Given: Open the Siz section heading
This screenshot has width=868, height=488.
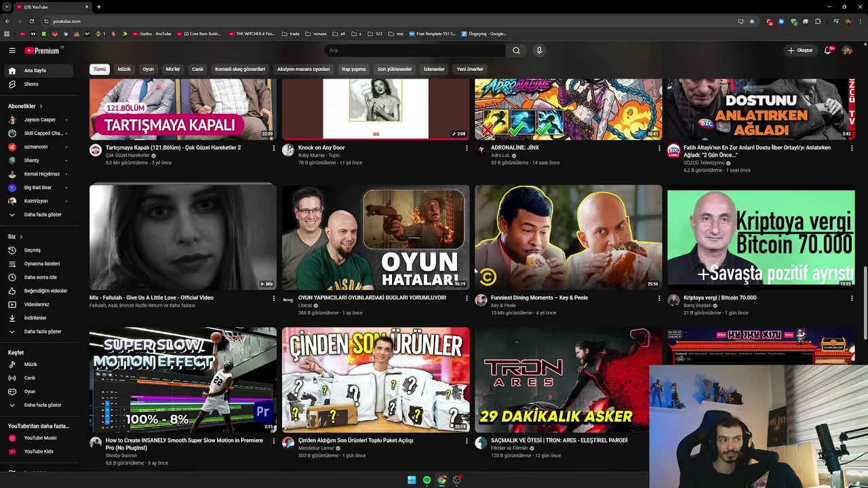Looking at the screenshot, I should click(15, 237).
